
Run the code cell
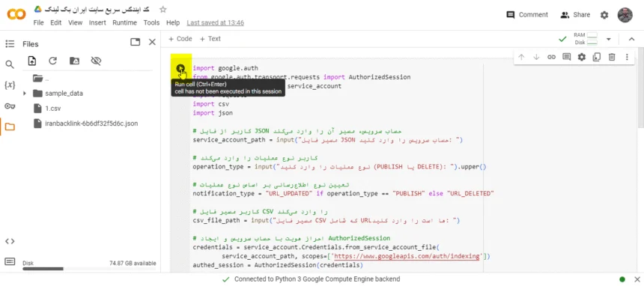point(180,68)
